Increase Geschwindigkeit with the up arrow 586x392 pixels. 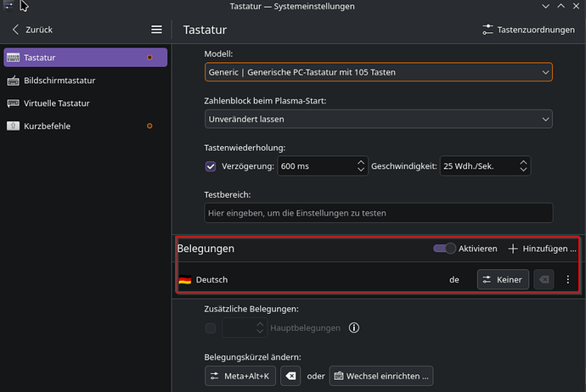point(523,162)
